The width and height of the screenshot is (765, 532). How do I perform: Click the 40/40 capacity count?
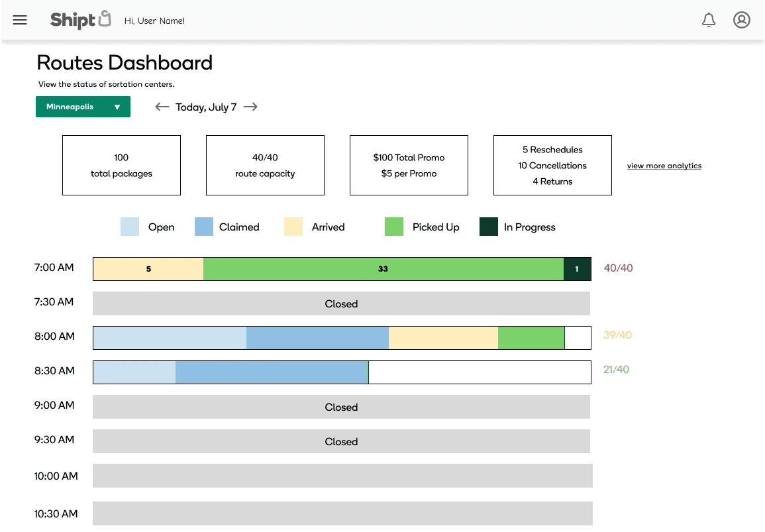[618, 268]
